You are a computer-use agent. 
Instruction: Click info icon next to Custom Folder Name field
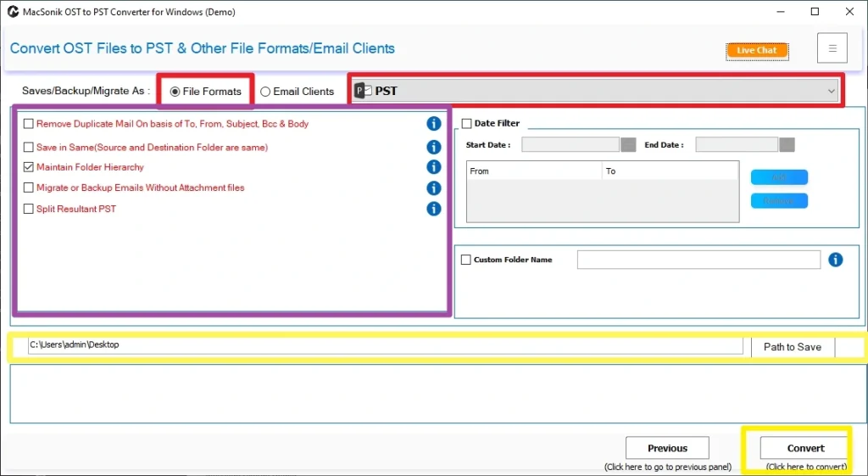pyautogui.click(x=835, y=260)
